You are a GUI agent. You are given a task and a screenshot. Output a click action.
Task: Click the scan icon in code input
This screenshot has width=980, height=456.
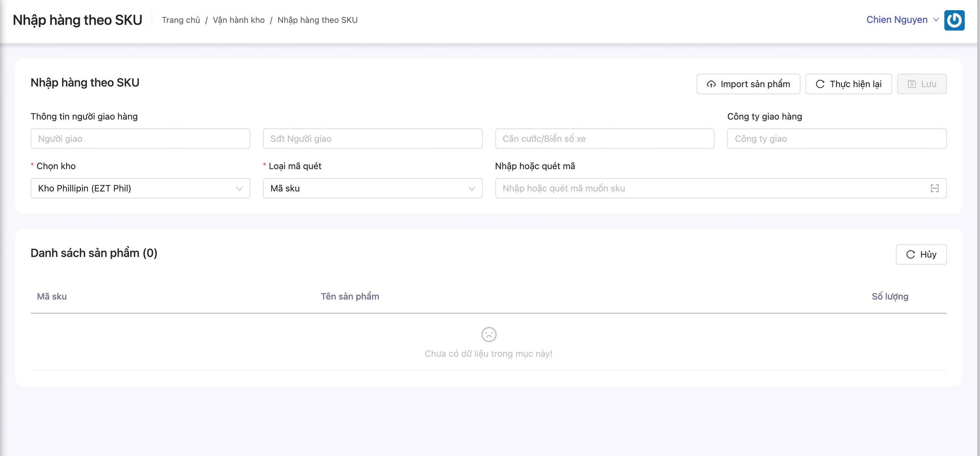tap(934, 188)
